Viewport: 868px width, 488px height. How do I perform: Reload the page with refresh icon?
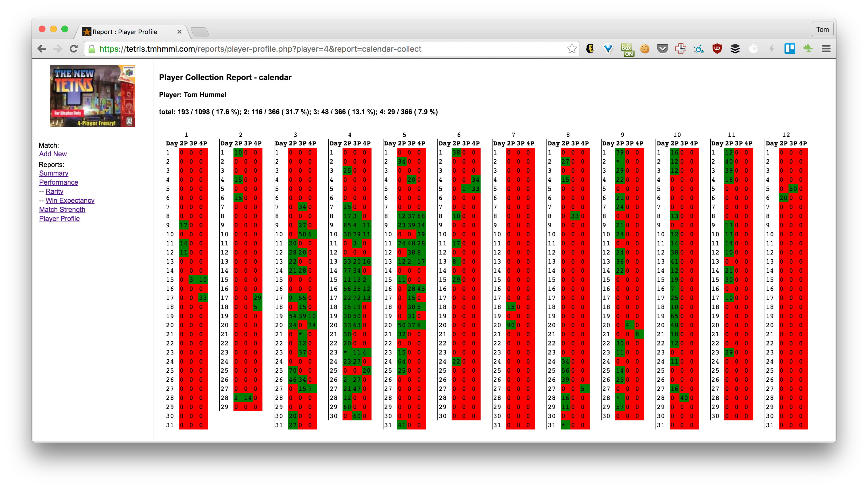click(x=74, y=49)
